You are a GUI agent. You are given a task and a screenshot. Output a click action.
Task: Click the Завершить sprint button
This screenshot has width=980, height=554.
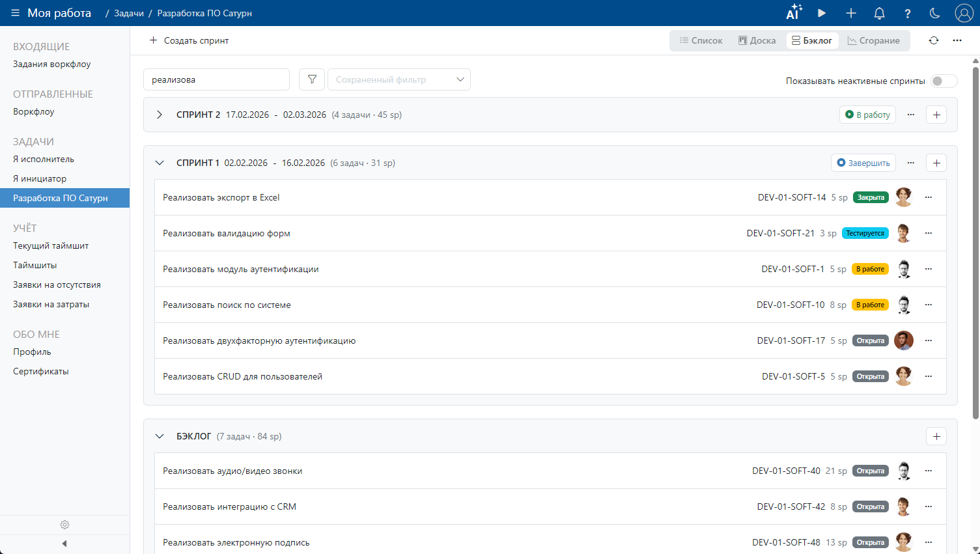point(863,163)
